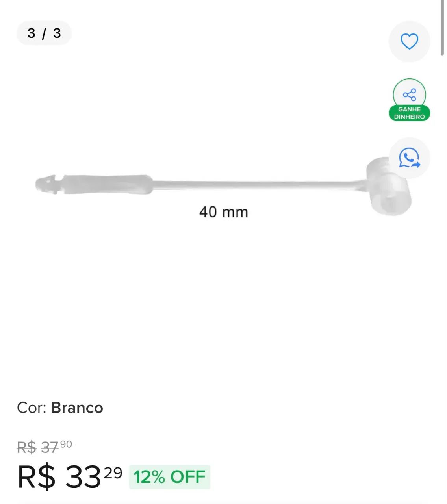Click the page scrollbar at right edge
This screenshot has height=504, width=447.
pos(444,28)
